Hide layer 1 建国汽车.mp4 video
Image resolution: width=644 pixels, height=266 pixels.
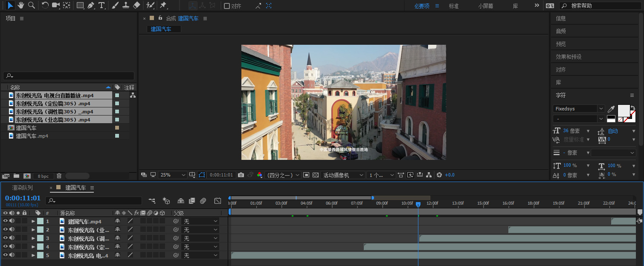click(x=6, y=221)
